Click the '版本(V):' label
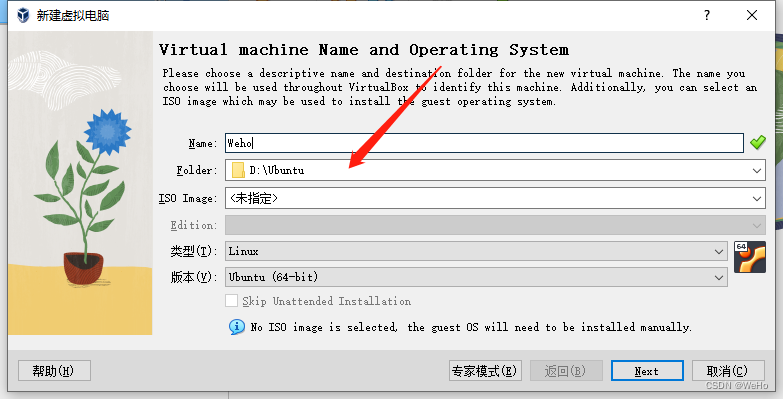 194,277
